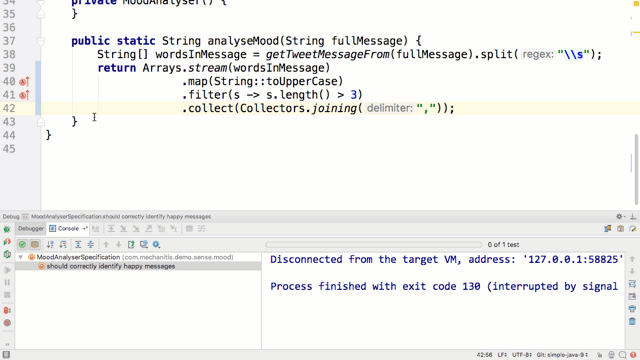The height and width of the screenshot is (360, 640).
Task: Click fold end marker on line 43
Action: point(41,122)
